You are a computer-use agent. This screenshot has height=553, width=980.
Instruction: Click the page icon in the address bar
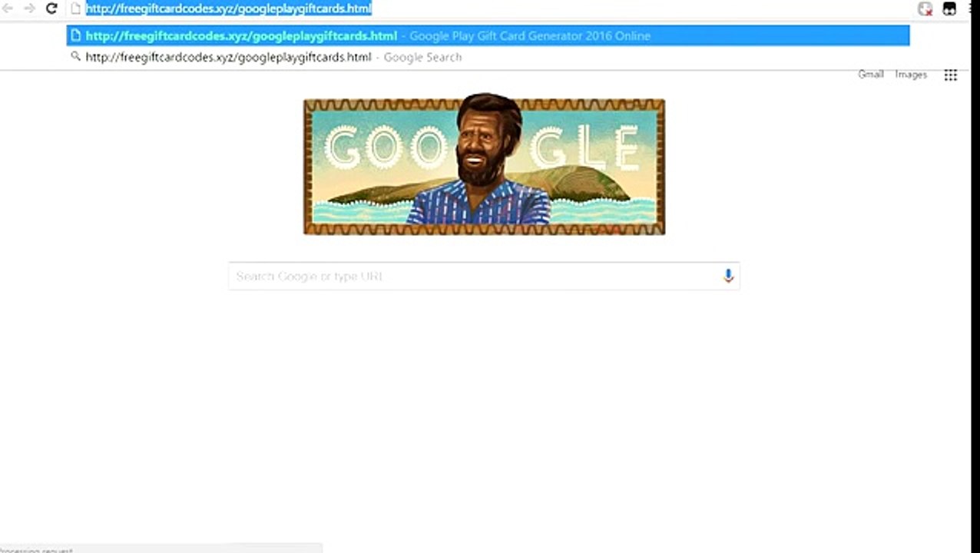(x=75, y=8)
